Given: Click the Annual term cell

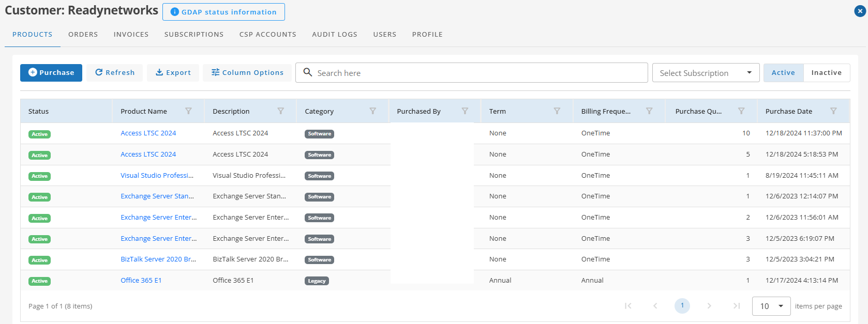Looking at the screenshot, I should pyautogui.click(x=500, y=281).
